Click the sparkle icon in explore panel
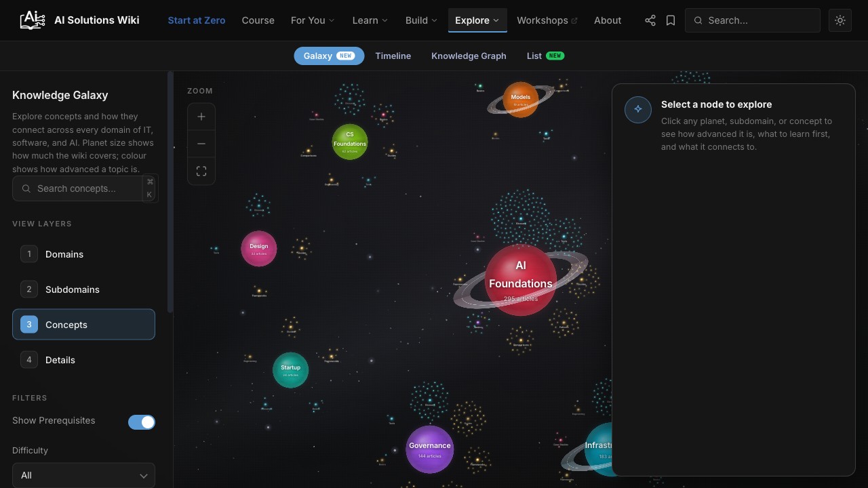Viewport: 868px width, 488px height. 638,109
